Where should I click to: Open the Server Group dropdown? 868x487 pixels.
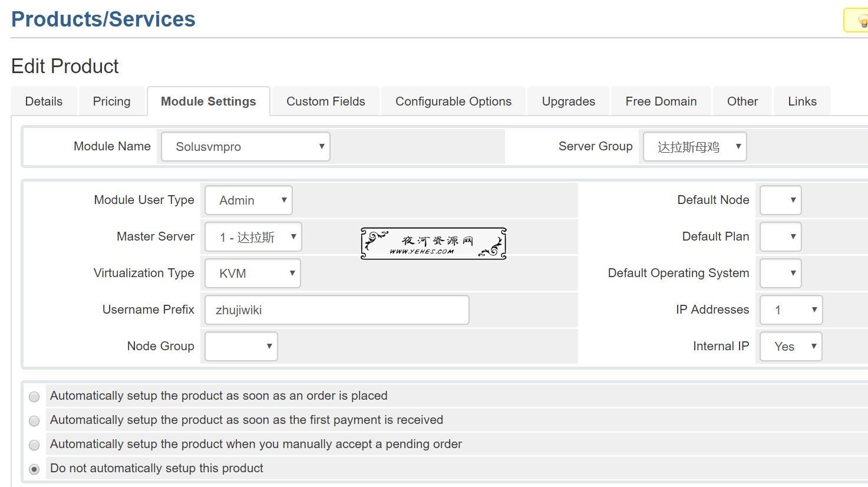coord(695,146)
